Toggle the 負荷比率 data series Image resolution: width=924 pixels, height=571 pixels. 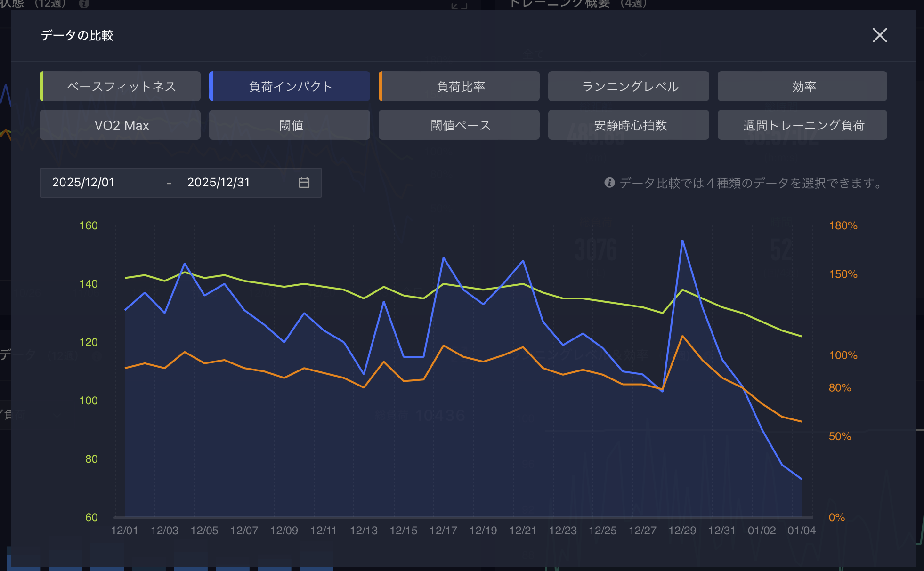tap(460, 87)
